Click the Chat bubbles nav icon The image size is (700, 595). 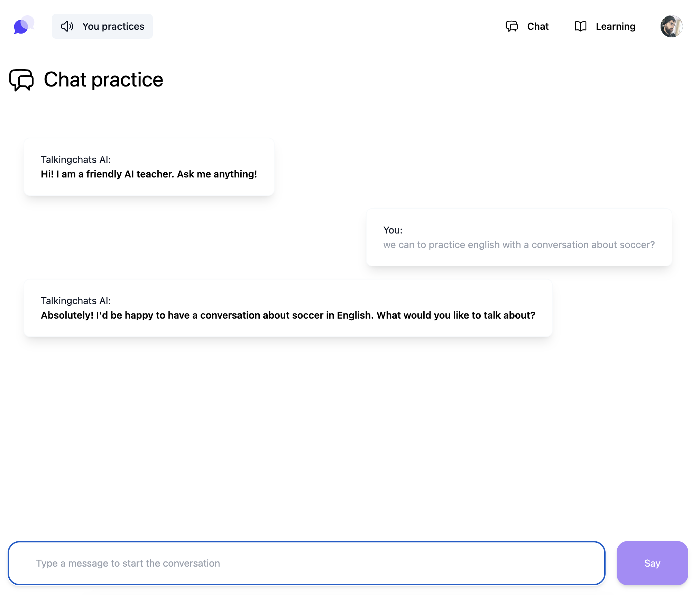pyautogui.click(x=512, y=26)
